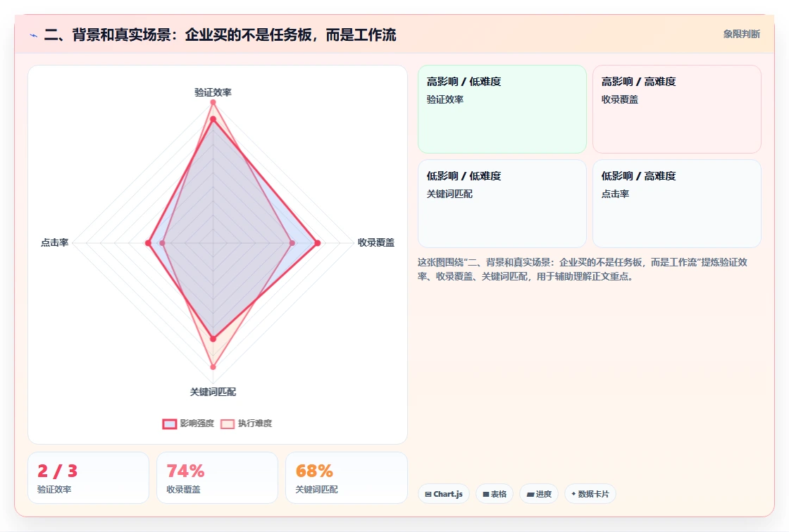This screenshot has width=789, height=532.
Task: Click the 关键词匹配 radar axis label
Action: [213, 392]
